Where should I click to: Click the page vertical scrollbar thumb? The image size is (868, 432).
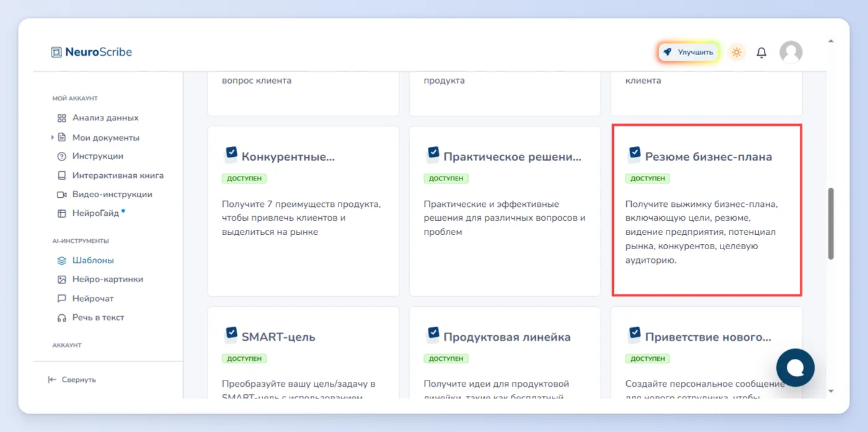coord(831,223)
